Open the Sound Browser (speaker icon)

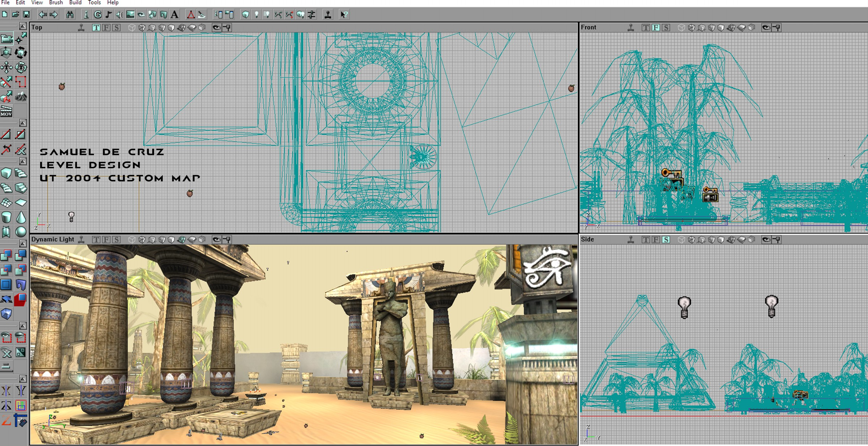coord(119,14)
